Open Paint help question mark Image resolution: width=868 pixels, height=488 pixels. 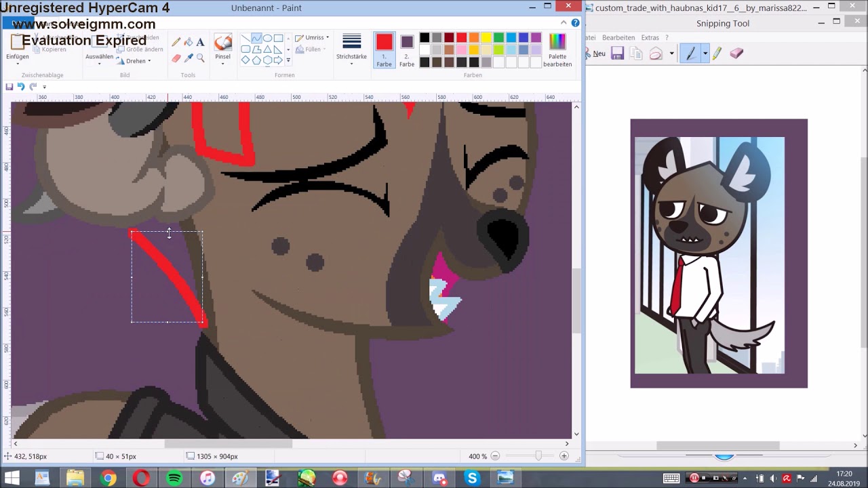click(575, 23)
